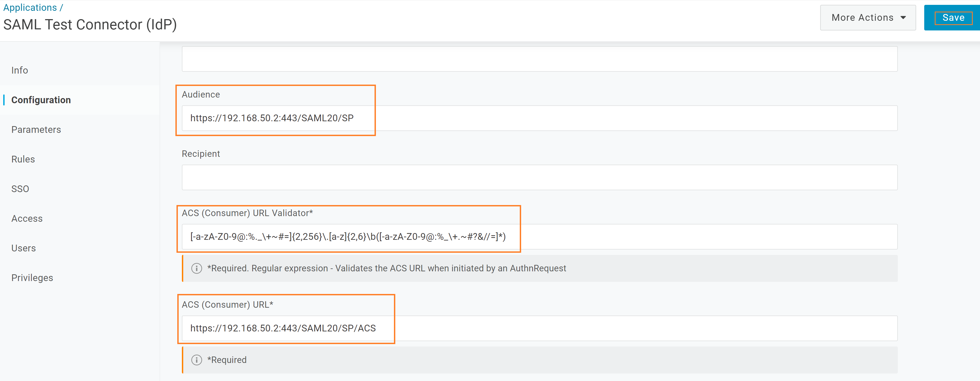980x381 pixels.
Task: Navigate to the Access tab
Action: [27, 219]
